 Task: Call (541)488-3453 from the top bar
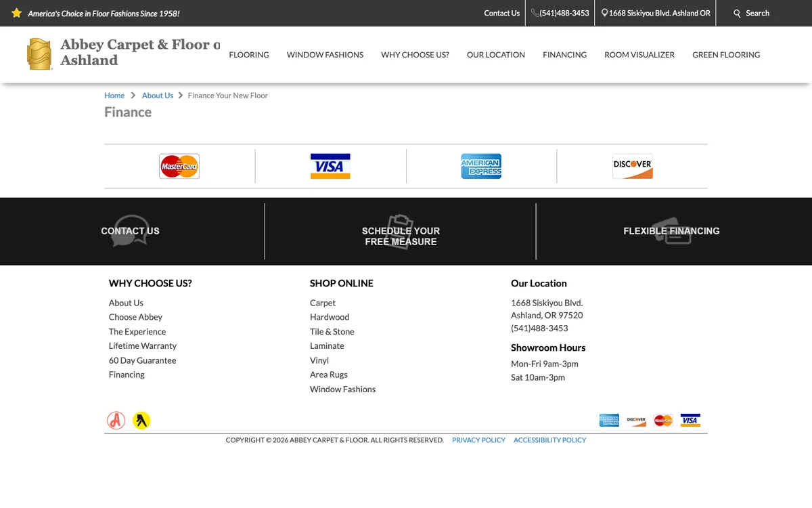(x=564, y=13)
